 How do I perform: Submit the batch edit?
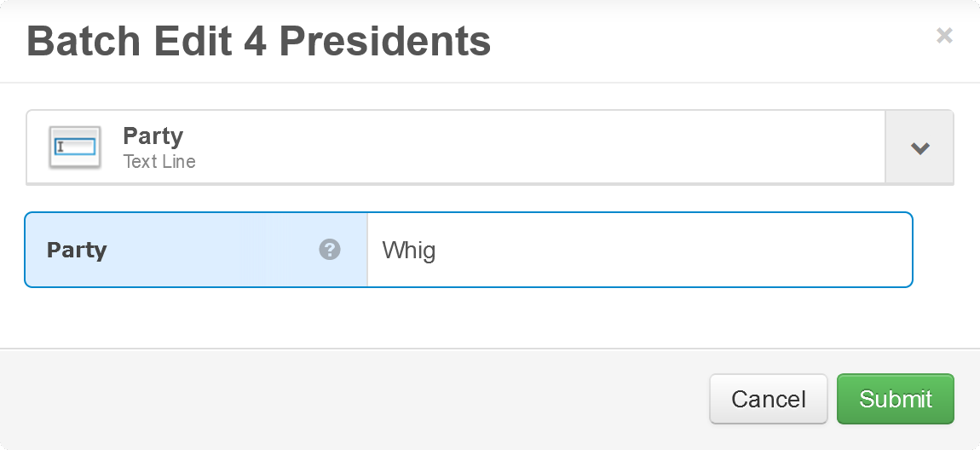click(895, 399)
